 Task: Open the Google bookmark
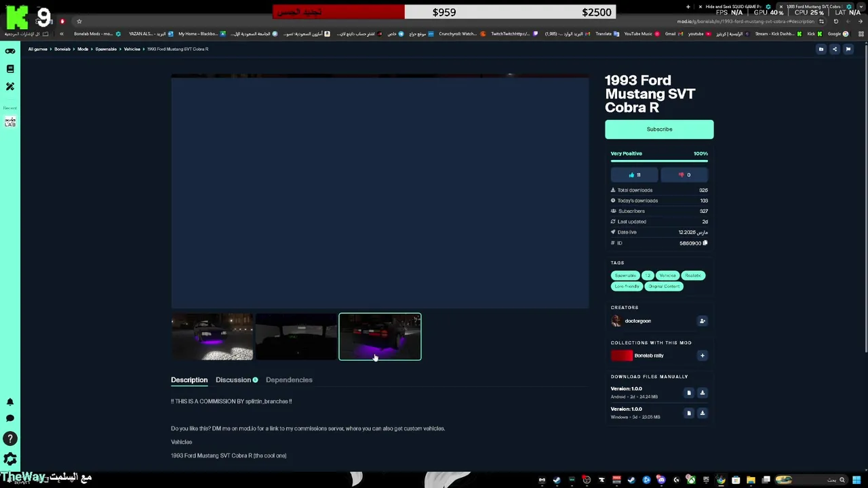(x=837, y=34)
